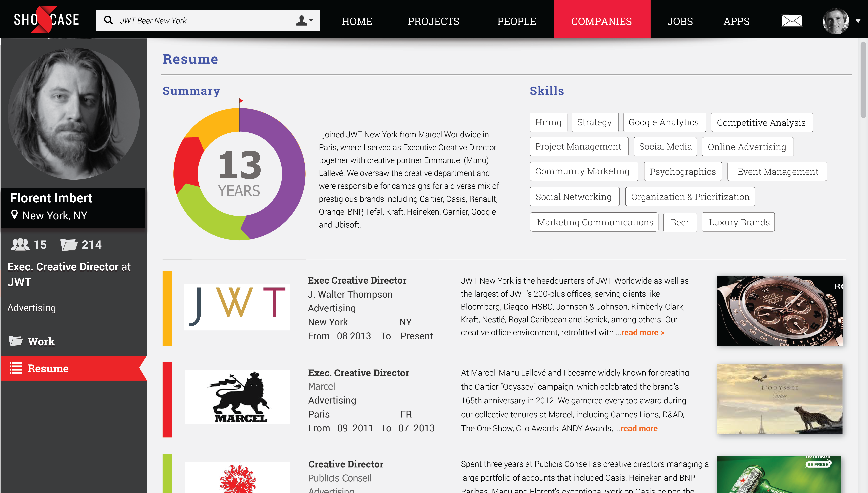
Task: Open the search people filter dropdown
Action: pyautogui.click(x=304, y=20)
